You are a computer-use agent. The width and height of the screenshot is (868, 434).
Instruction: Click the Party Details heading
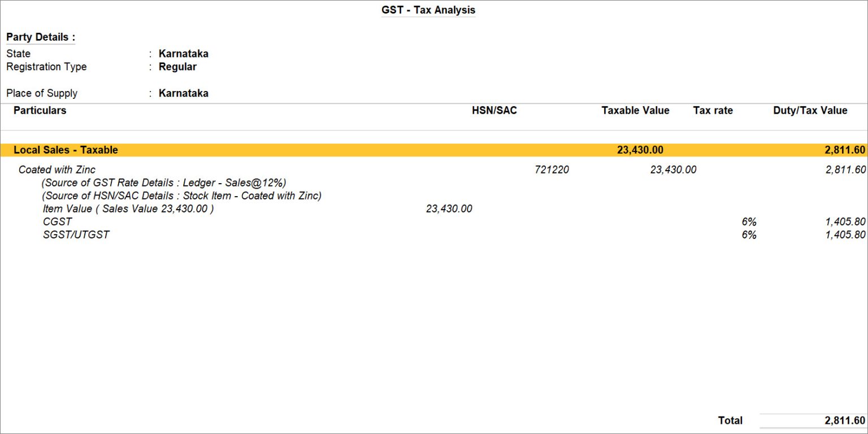(40, 37)
